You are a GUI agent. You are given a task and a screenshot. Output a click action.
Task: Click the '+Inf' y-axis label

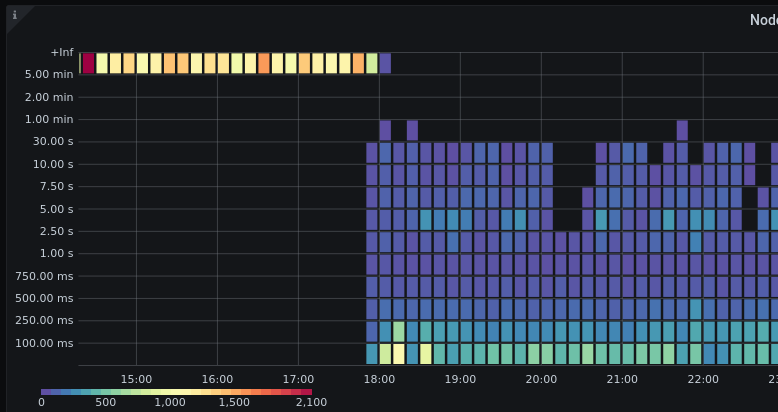62,52
